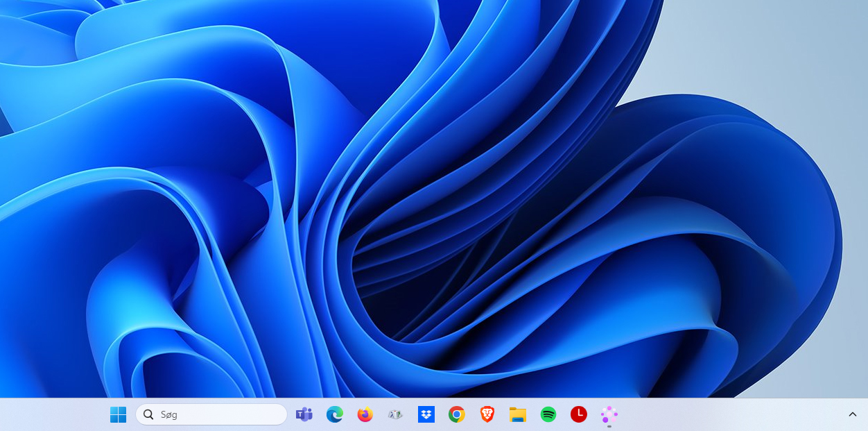The width and height of the screenshot is (868, 431).
Task: Click the Søg placeholder text
Action: [169, 414]
